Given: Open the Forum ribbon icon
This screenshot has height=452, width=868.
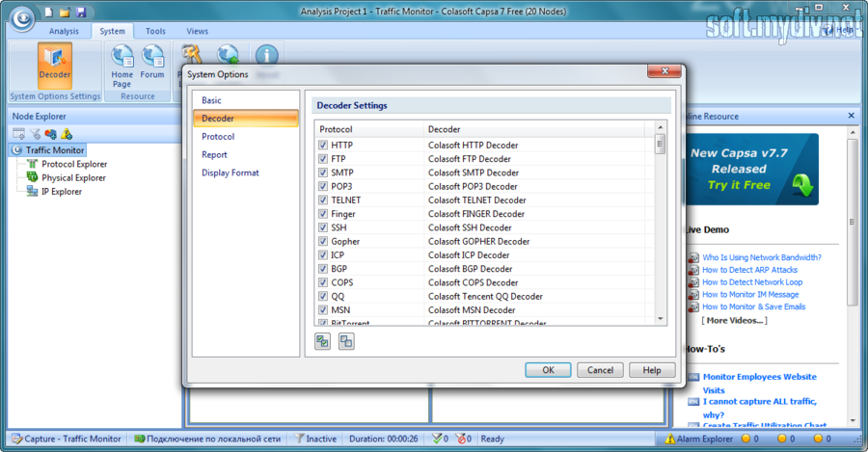Looking at the screenshot, I should [x=152, y=62].
